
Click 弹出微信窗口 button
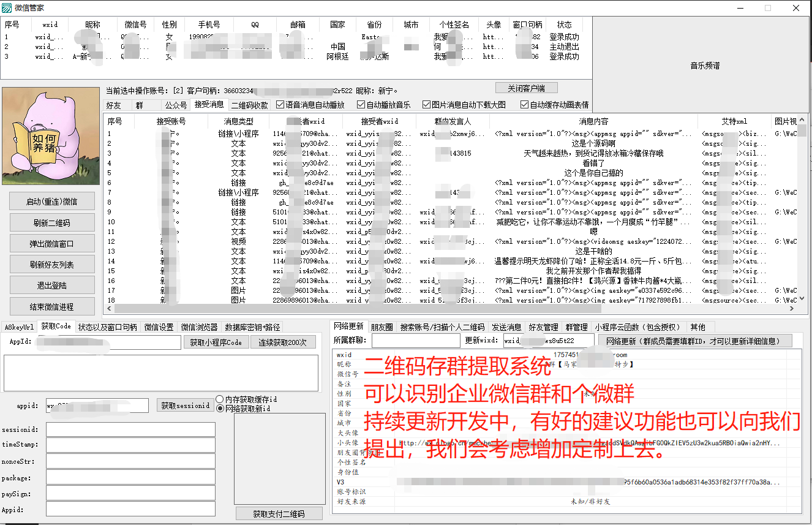52,244
